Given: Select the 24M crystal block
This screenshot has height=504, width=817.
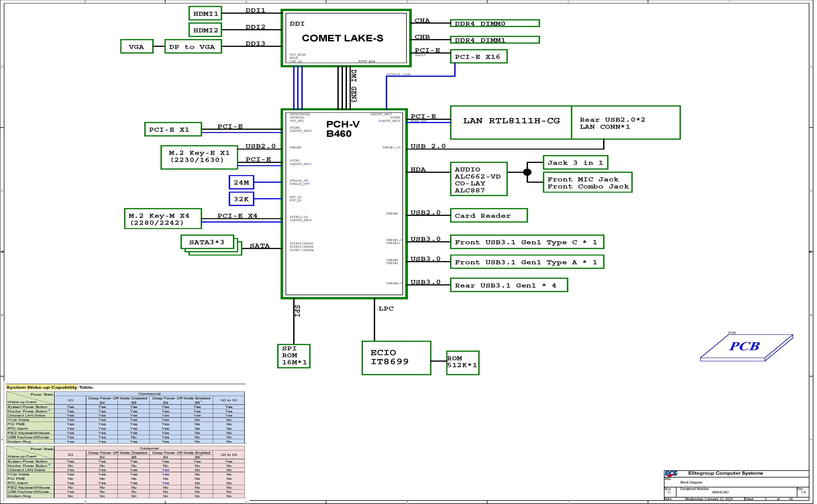Looking at the screenshot, I should pyautogui.click(x=242, y=182).
